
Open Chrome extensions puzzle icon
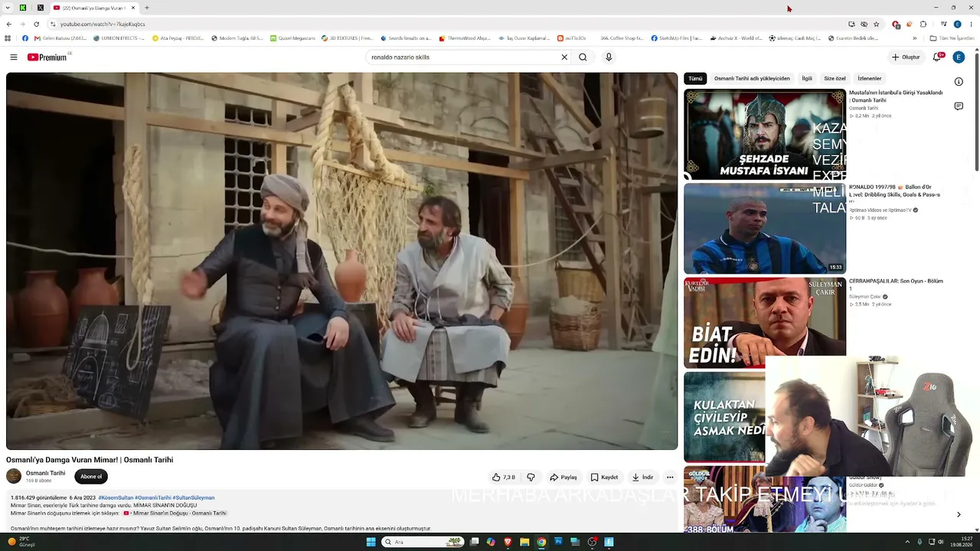923,24
